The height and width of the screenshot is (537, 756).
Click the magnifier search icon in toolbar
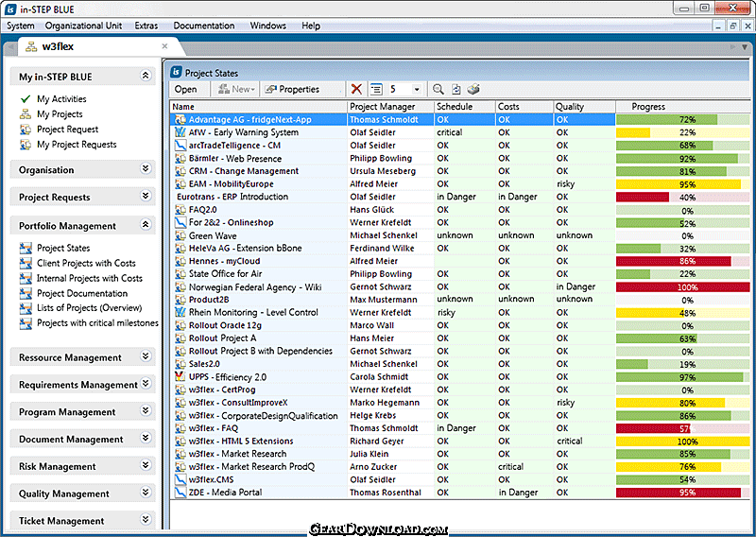[x=438, y=89]
